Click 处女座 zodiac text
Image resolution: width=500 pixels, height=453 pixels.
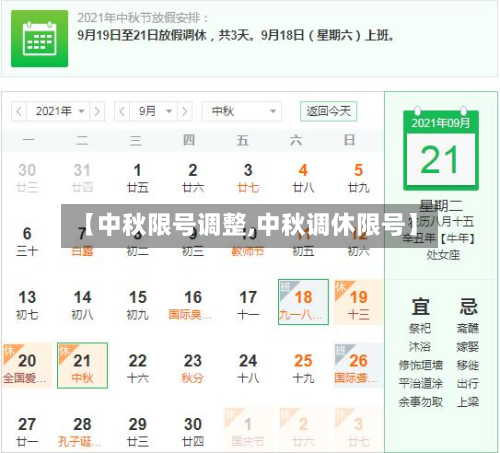pos(443,255)
